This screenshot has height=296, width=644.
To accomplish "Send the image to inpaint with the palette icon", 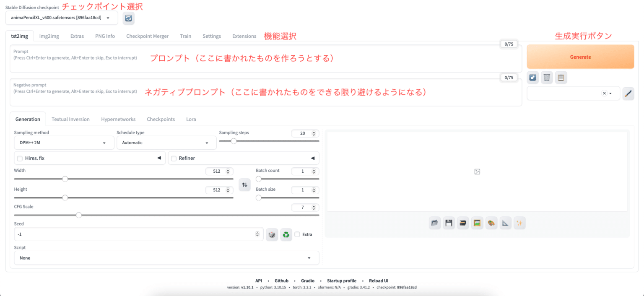I will tap(491, 223).
